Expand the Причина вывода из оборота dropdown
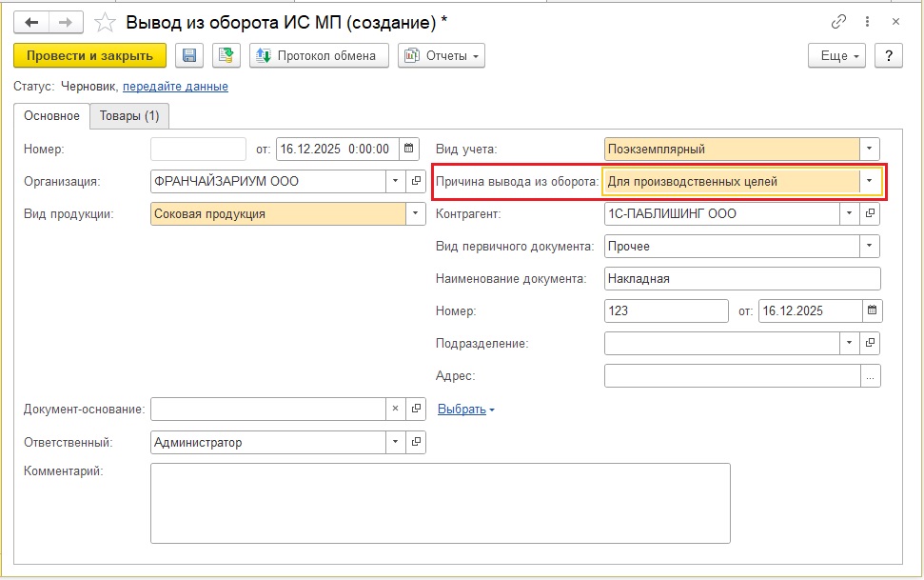 869,181
